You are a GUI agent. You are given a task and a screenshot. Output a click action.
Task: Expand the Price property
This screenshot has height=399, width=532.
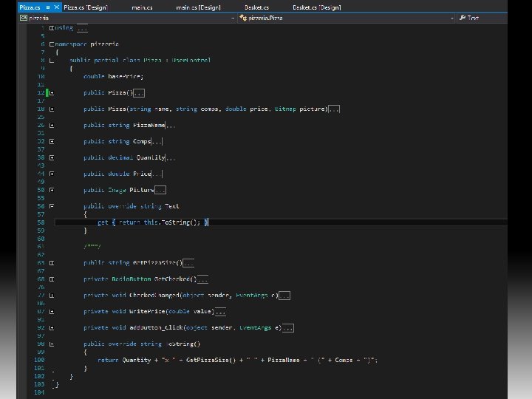tap(52, 174)
